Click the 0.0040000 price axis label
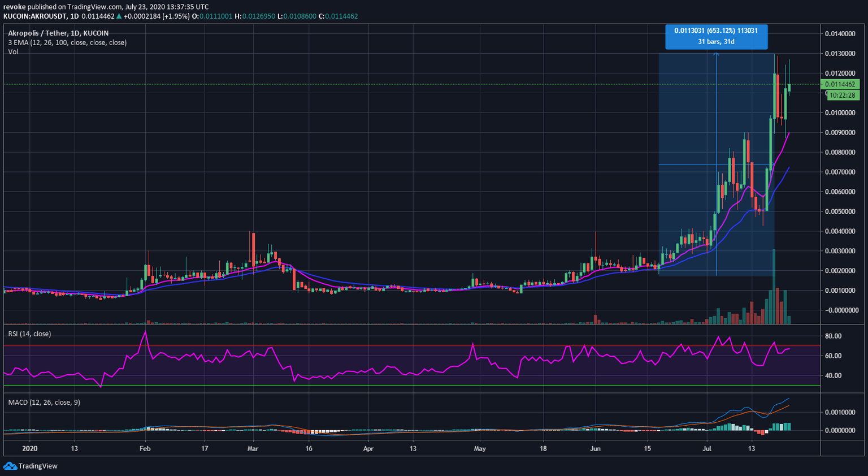 point(840,231)
